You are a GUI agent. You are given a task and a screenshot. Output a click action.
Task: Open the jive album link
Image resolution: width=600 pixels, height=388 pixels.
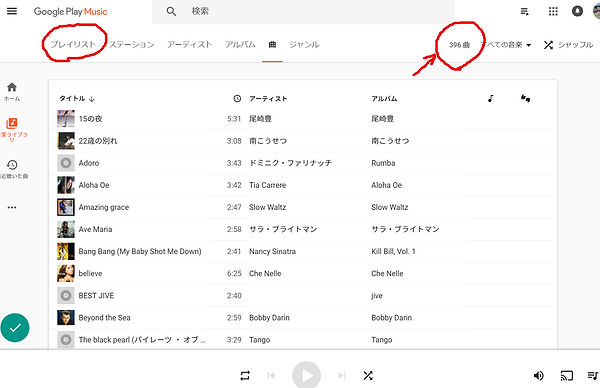pos(377,296)
